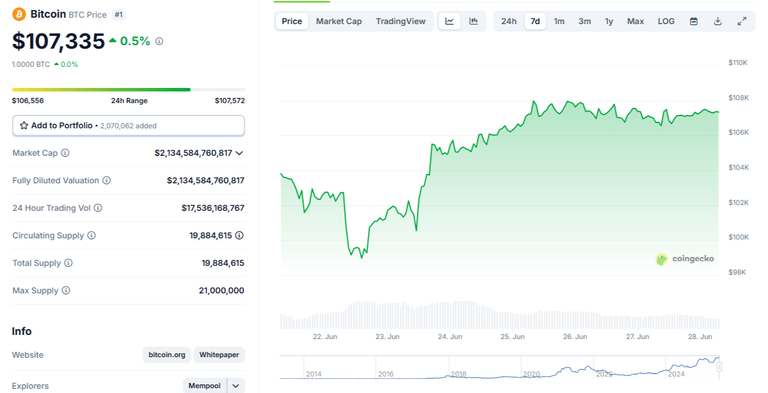Click the historical range navigator handle
The image size is (768, 393).
tap(720, 367)
